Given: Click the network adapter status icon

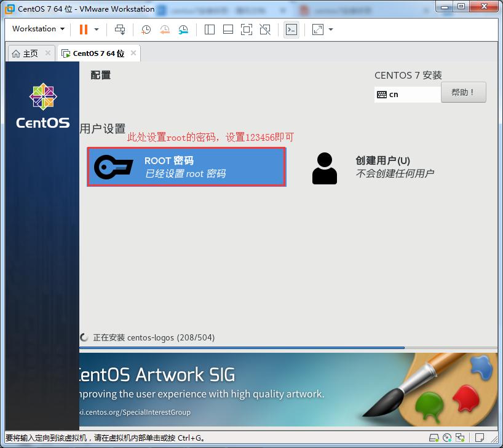Looking at the screenshot, I should (x=460, y=438).
